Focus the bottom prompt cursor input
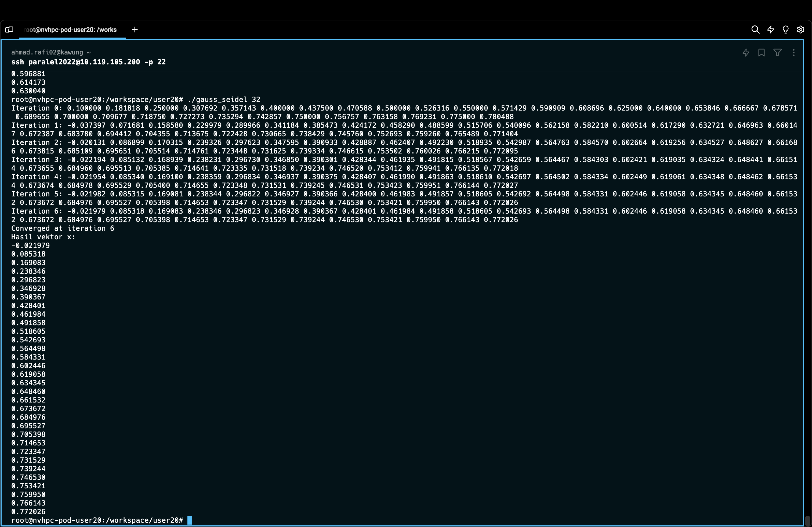 click(190, 520)
